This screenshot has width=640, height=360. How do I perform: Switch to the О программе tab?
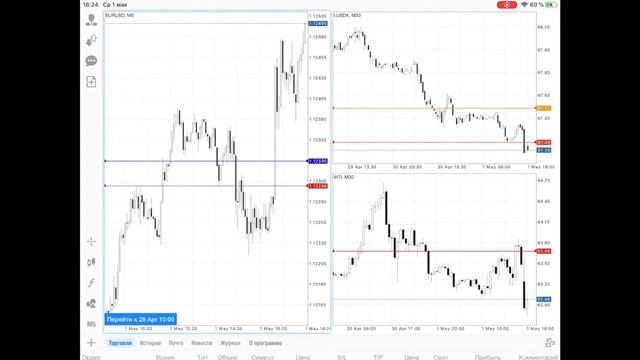pos(265,343)
